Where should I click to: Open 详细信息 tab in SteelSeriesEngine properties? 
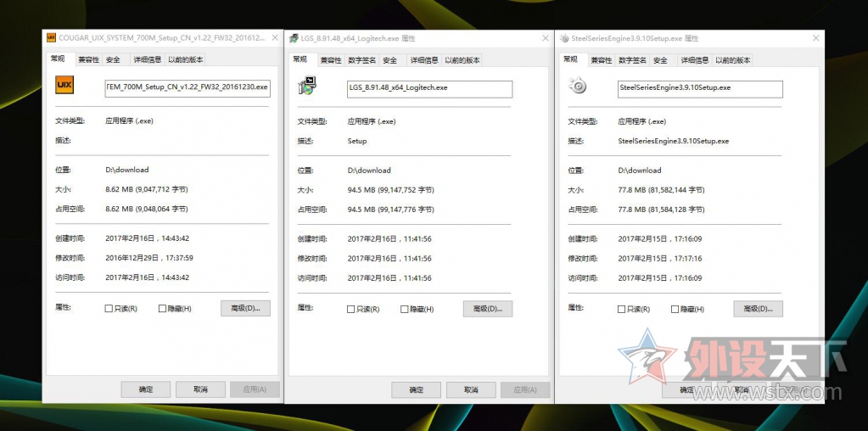tap(693, 60)
